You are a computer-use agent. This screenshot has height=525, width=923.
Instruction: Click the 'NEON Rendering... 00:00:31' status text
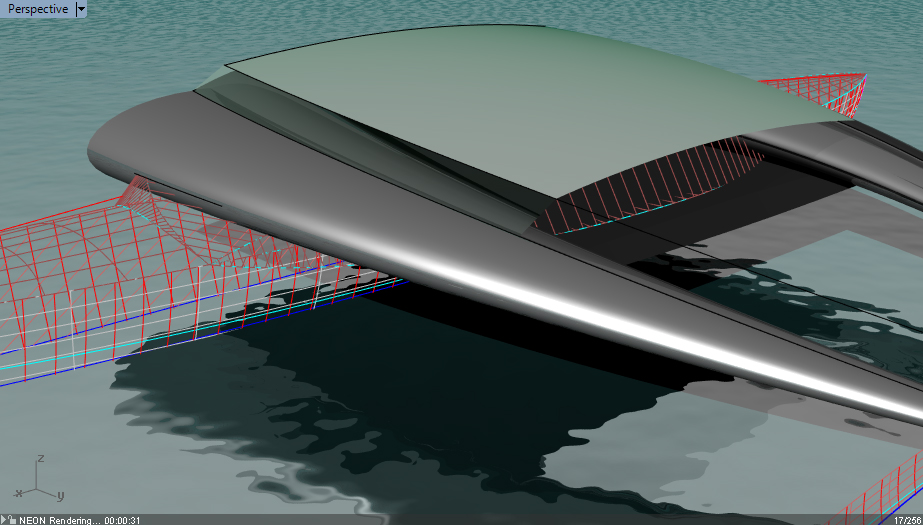click(x=79, y=520)
